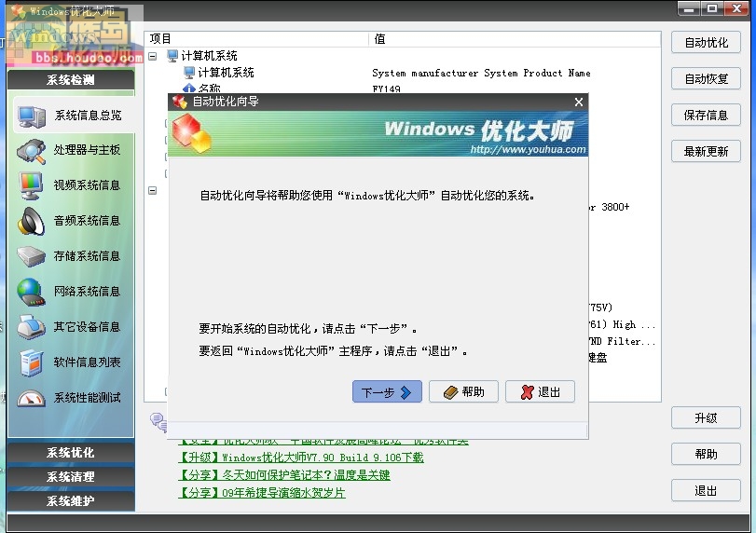Click the main window title bar app icon
The height and width of the screenshot is (533, 756).
[18, 11]
